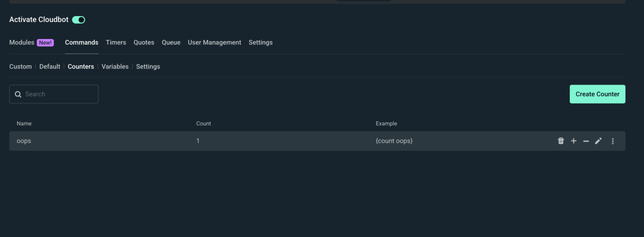The height and width of the screenshot is (237, 644).
Task: Open the Default commands subtab
Action: coord(50,66)
